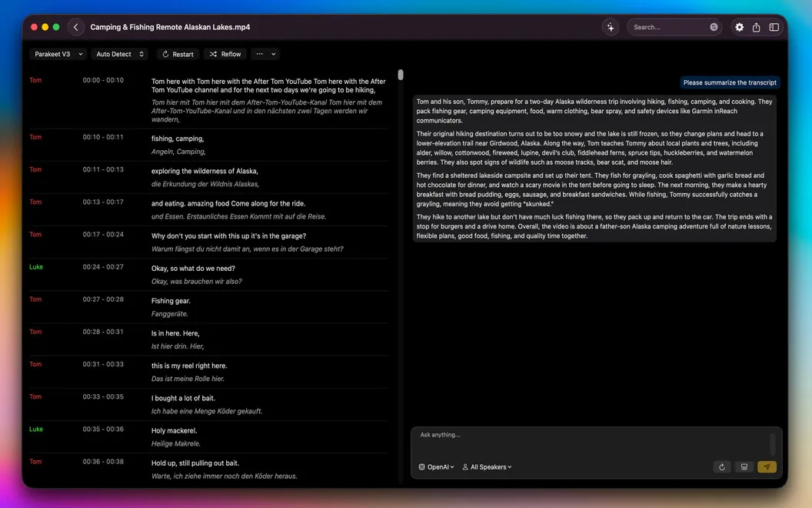The image size is (812, 508).
Task: Click the Tom speaker label at 00:00 - 00:10
Action: (x=35, y=80)
